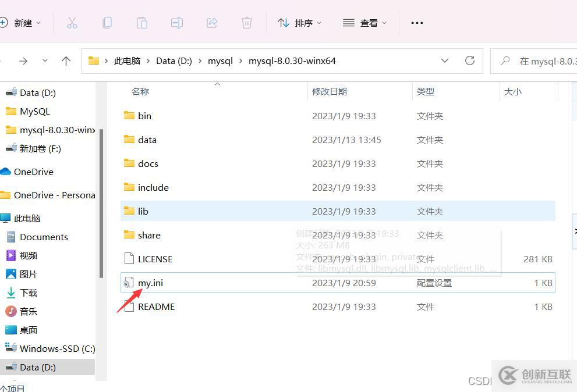Open the three-dot more options menu

tap(417, 23)
